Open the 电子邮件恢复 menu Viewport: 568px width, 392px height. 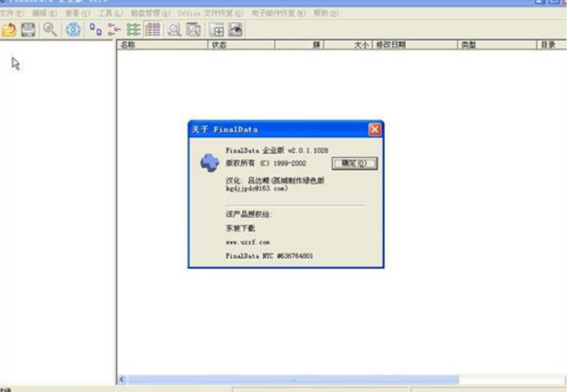tap(279, 13)
